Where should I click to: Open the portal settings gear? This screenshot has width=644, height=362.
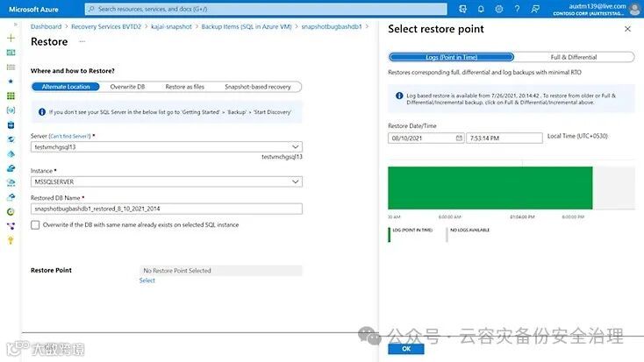(x=499, y=9)
